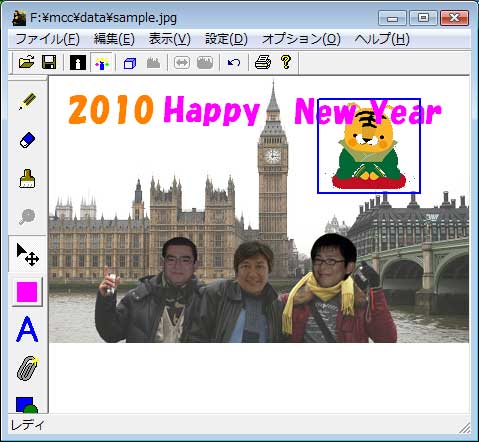The image size is (479, 442).
Task: Click the undo arrow icon
Action: pyautogui.click(x=234, y=62)
